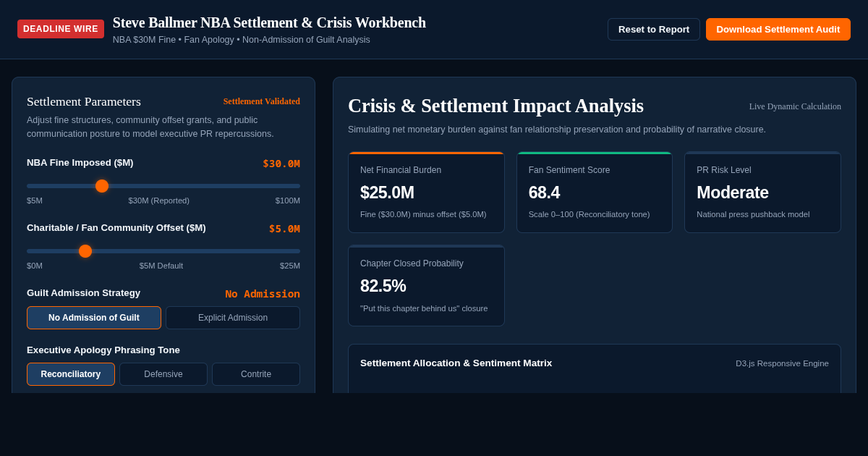Select Explicit Admission option
Screen dimensions: 868x456
point(233,318)
